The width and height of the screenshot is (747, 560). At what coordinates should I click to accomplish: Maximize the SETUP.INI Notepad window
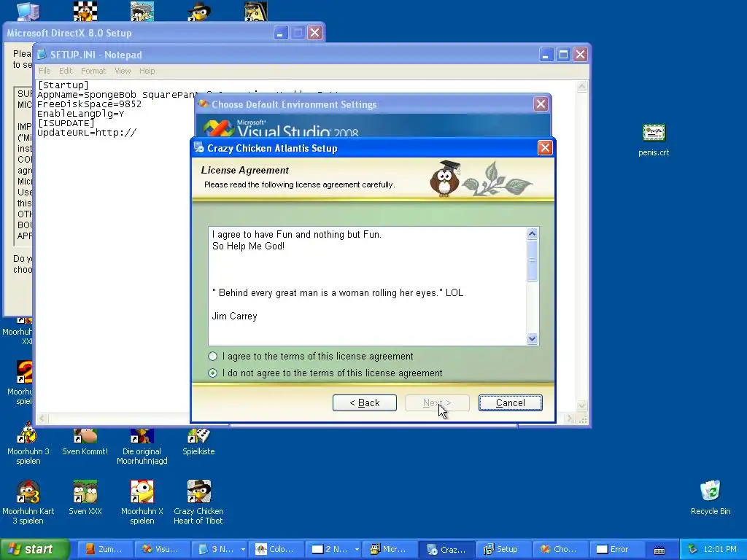click(x=563, y=55)
